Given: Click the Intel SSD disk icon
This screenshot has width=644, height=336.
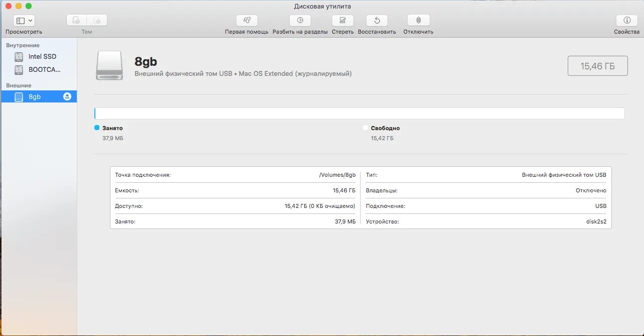Looking at the screenshot, I should tap(19, 57).
